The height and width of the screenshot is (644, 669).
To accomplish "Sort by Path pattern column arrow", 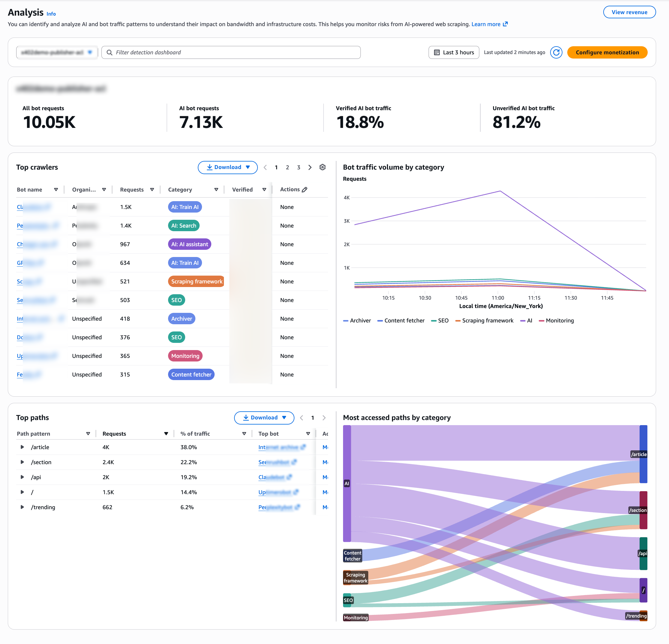I will [x=88, y=434].
